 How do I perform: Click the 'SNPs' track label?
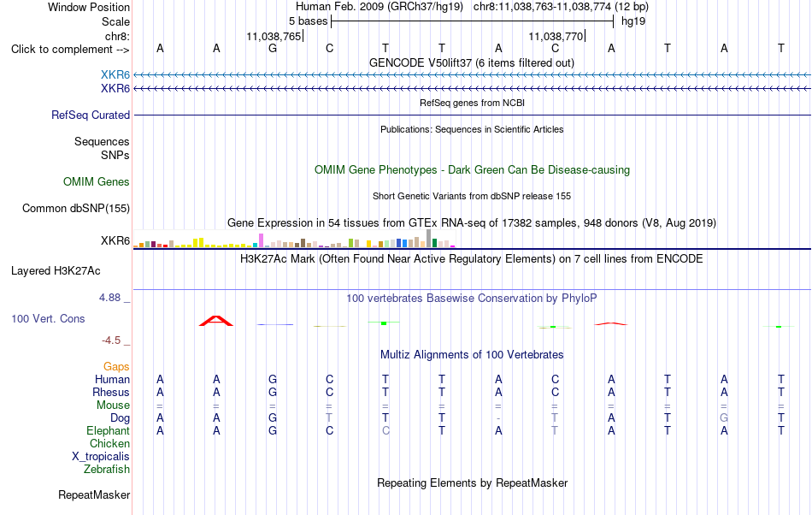pyautogui.click(x=115, y=155)
